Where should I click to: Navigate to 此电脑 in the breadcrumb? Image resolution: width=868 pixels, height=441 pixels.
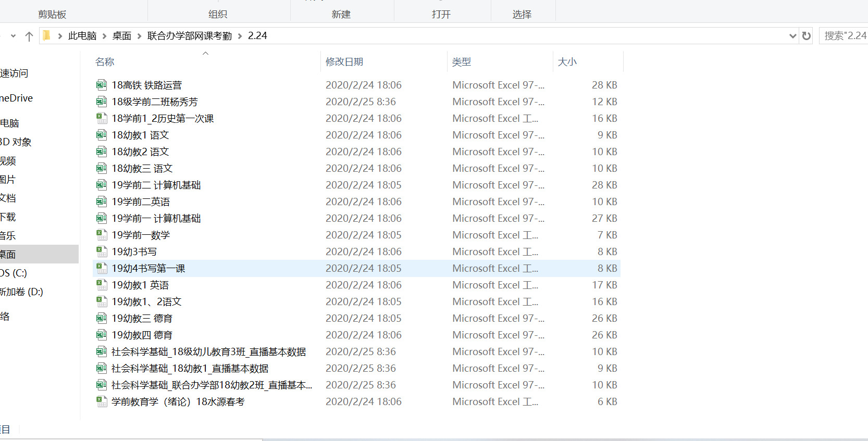(82, 36)
